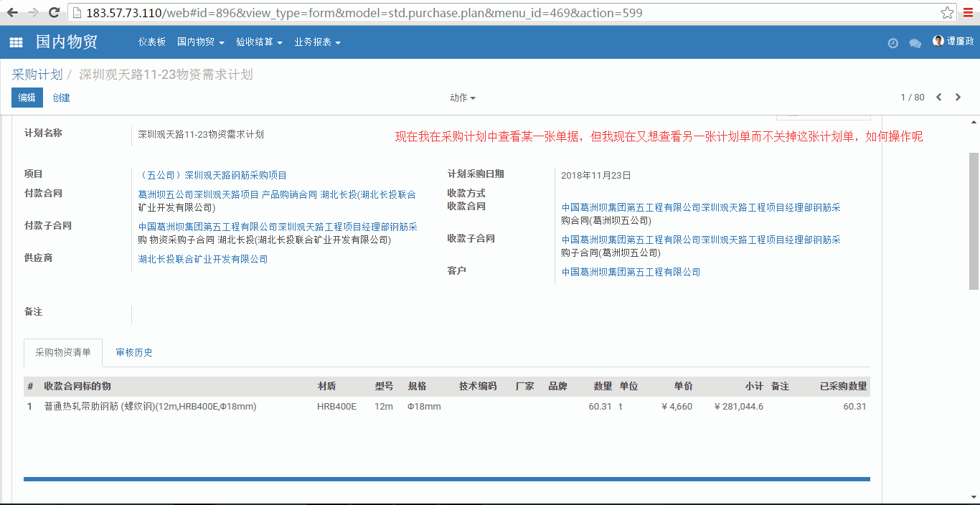Image resolution: width=980 pixels, height=505 pixels.
Task: Go to previous record arrow
Action: [x=938, y=98]
